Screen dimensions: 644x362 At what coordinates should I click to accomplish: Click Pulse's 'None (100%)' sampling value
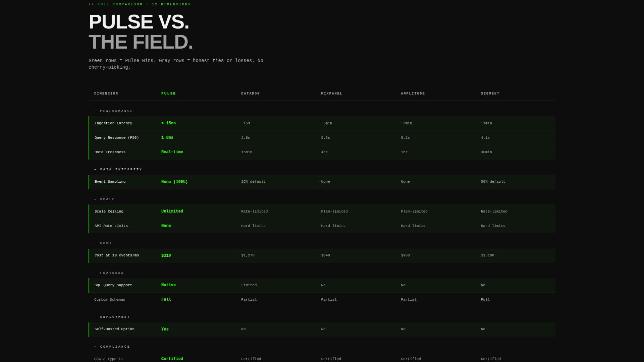[x=174, y=182]
